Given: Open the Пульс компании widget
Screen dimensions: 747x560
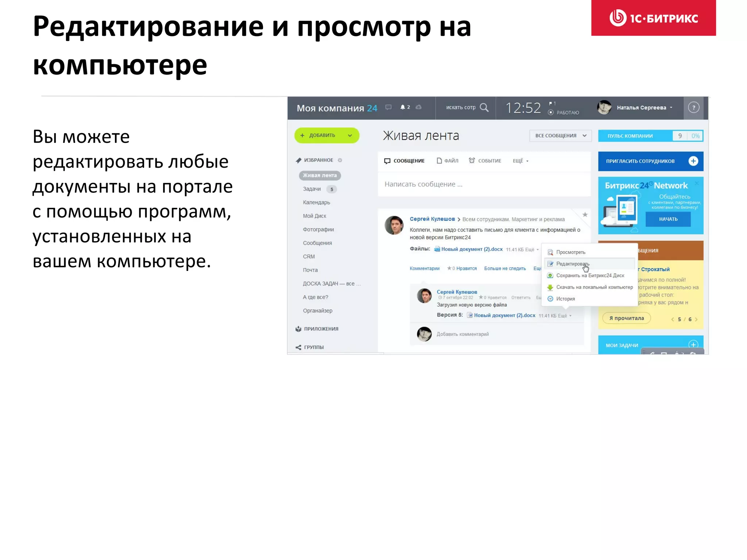Looking at the screenshot, I should pyautogui.click(x=650, y=136).
